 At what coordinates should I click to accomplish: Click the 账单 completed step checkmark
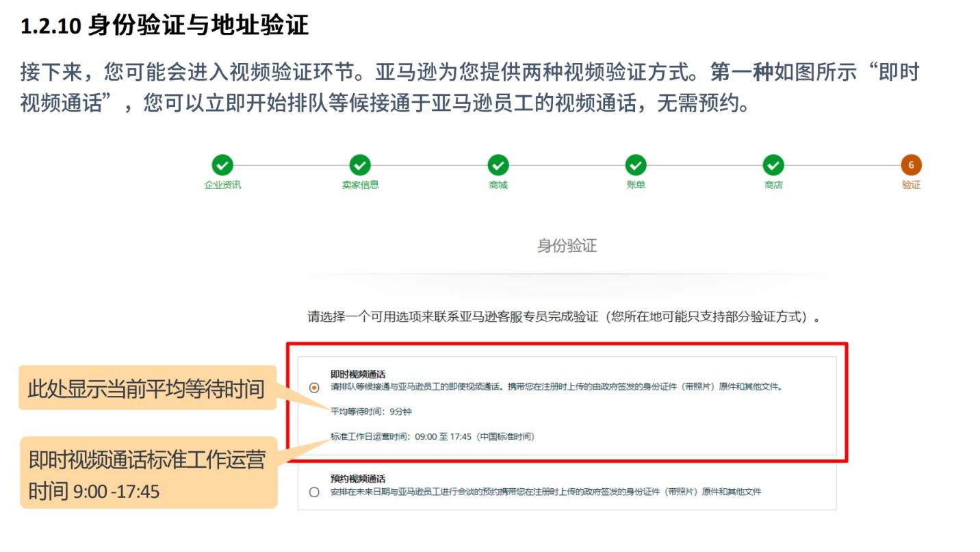point(636,165)
